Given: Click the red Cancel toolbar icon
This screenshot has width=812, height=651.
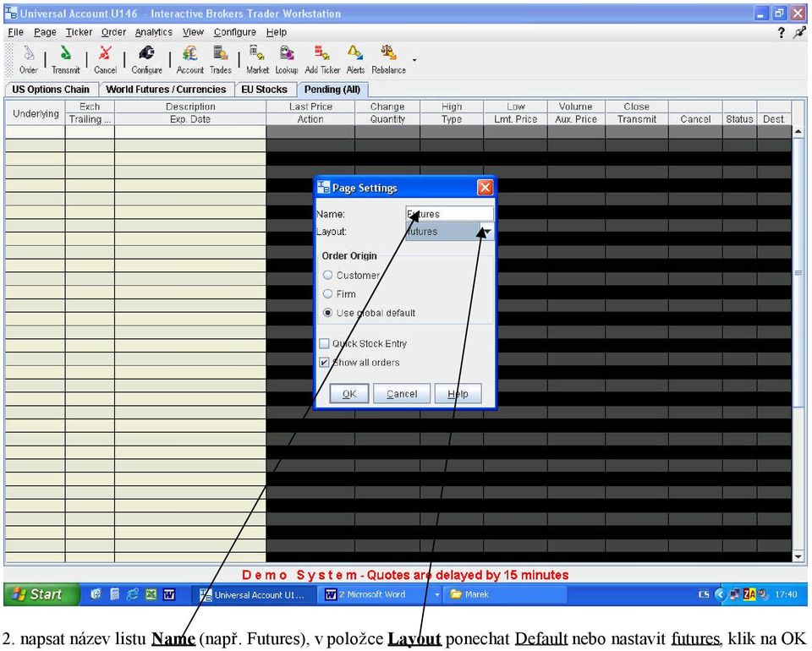Looking at the screenshot, I should (x=105, y=59).
